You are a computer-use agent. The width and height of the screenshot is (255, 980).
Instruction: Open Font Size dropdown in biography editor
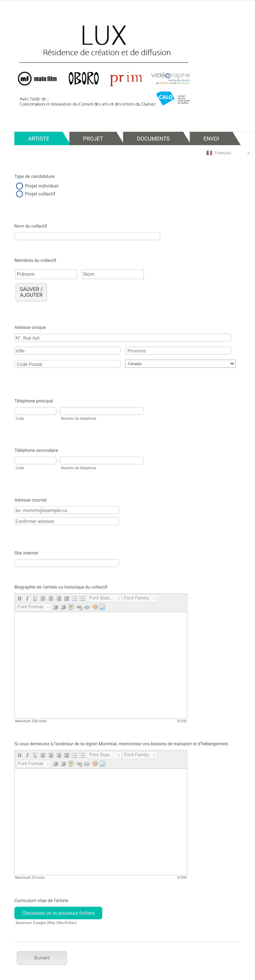(104, 598)
